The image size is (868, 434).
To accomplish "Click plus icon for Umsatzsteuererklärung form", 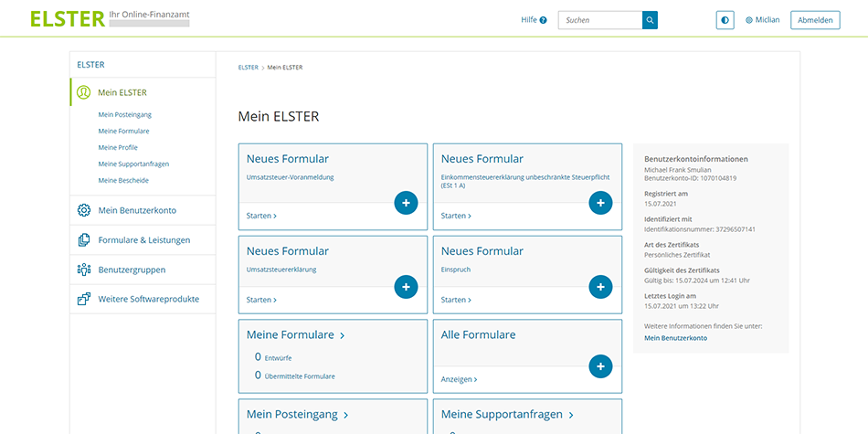I will tap(406, 287).
